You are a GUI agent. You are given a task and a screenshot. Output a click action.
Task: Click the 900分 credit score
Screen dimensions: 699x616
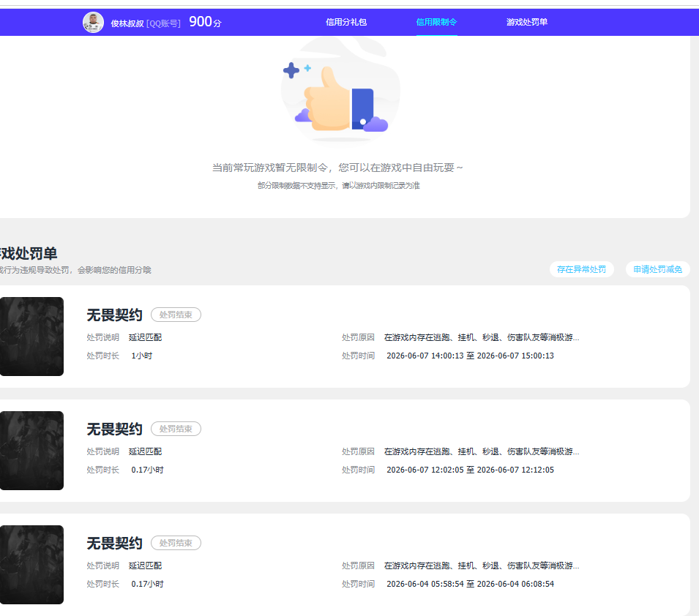[205, 21]
